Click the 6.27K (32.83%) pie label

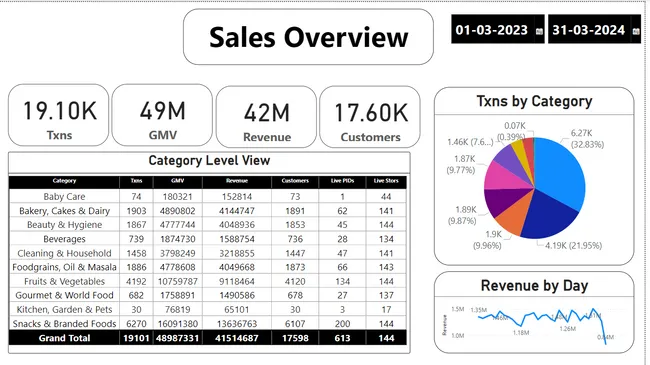[x=587, y=139]
